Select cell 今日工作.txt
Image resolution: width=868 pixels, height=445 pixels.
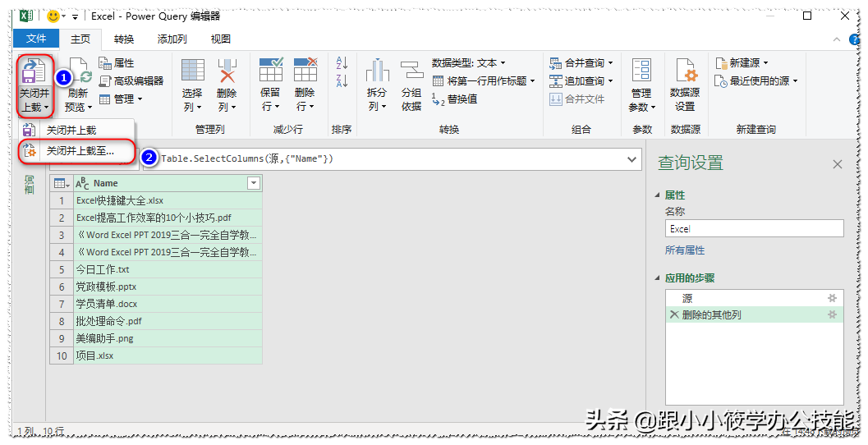(168, 269)
